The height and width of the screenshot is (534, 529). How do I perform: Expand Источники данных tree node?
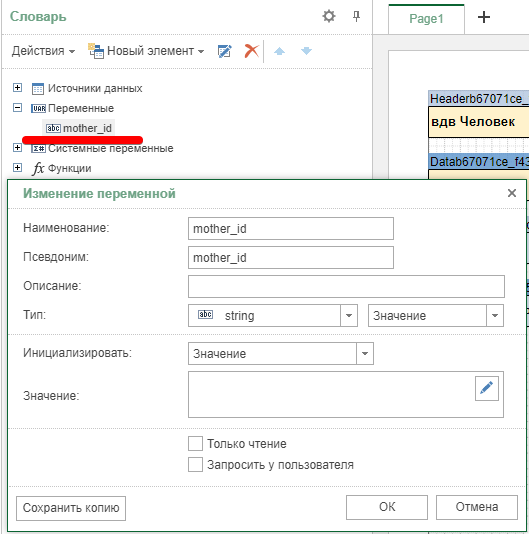tap(17, 88)
